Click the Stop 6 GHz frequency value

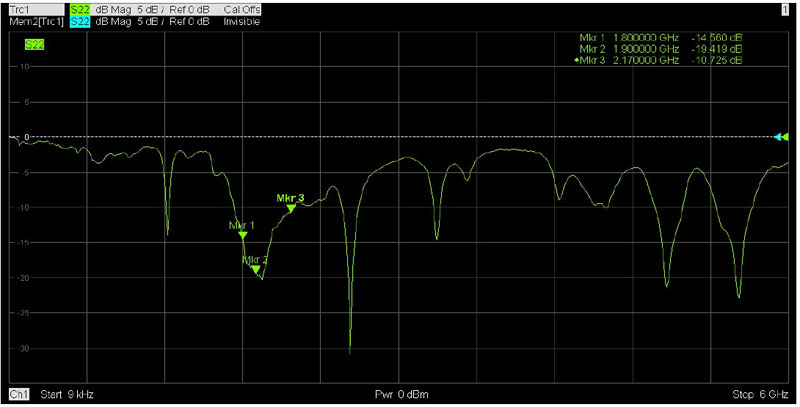point(760,394)
